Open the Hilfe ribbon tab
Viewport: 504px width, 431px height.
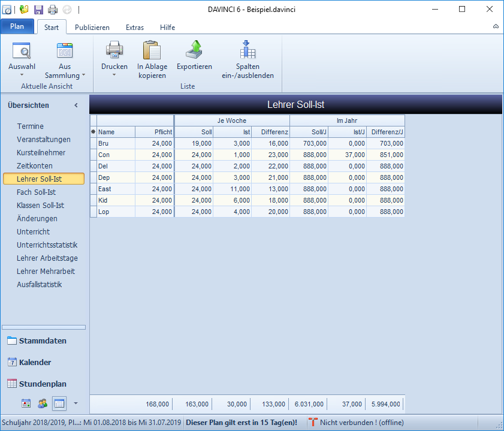[x=167, y=28]
